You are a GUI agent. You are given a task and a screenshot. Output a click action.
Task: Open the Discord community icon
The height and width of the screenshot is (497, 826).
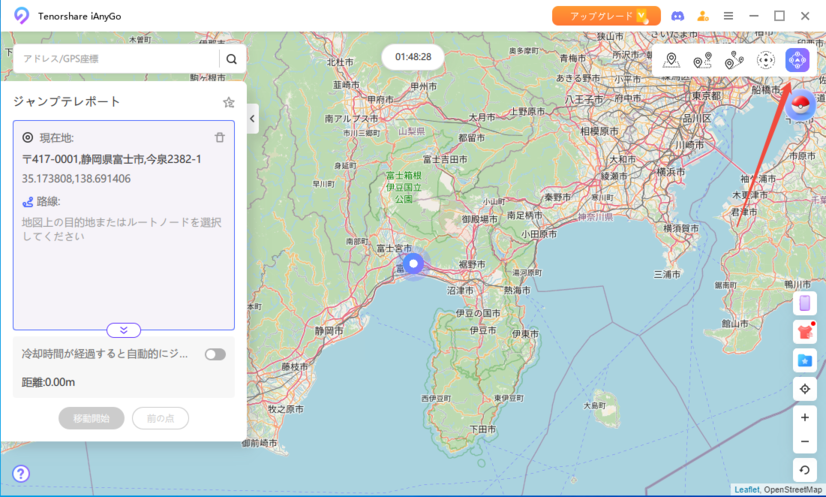click(677, 16)
